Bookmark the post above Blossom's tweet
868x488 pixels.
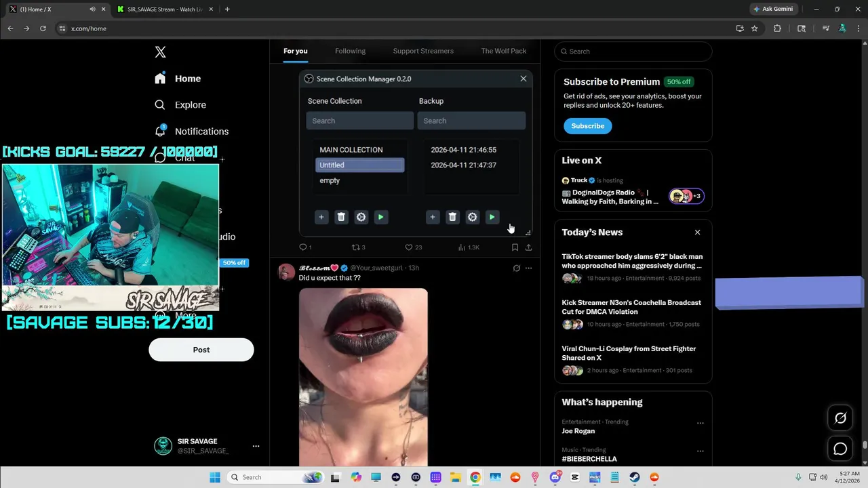coord(515,247)
